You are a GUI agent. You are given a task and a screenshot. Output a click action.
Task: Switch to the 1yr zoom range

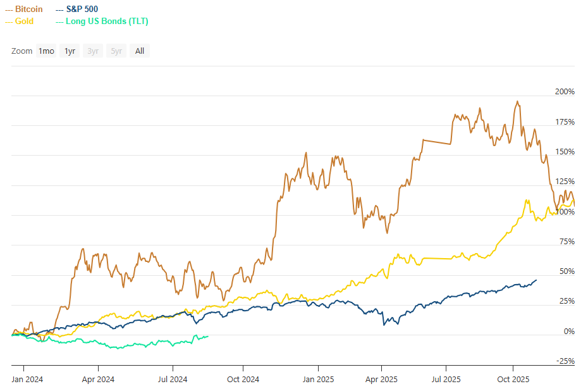(69, 51)
